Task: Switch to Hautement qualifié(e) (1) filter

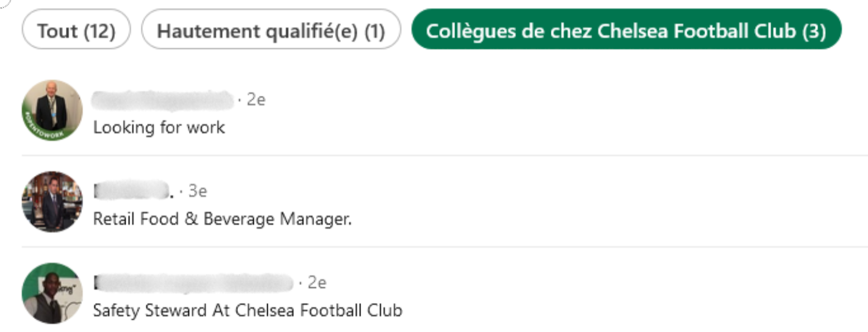Action: pos(271,31)
